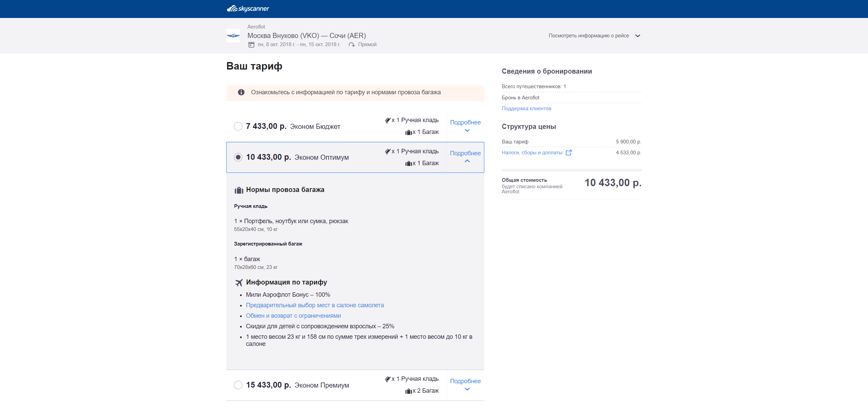Screen dimensions: 868x410
Task: Click baggage icon in Эконом Премиум row
Action: pyautogui.click(x=409, y=391)
